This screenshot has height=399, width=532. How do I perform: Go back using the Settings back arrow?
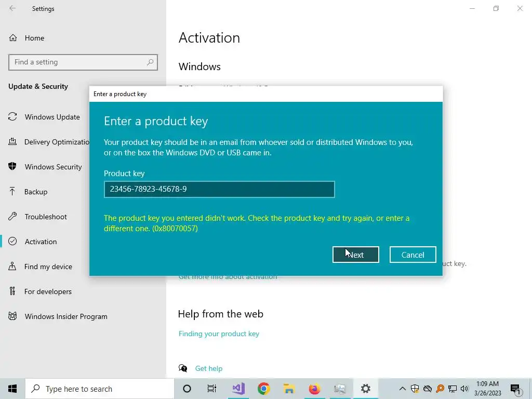12,8
